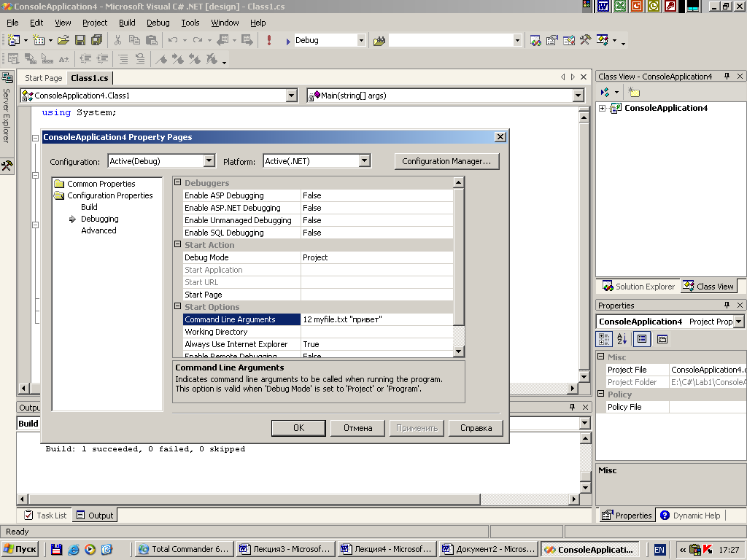Click the Save All icon
Viewport: 747px width, 560px height.
click(97, 41)
